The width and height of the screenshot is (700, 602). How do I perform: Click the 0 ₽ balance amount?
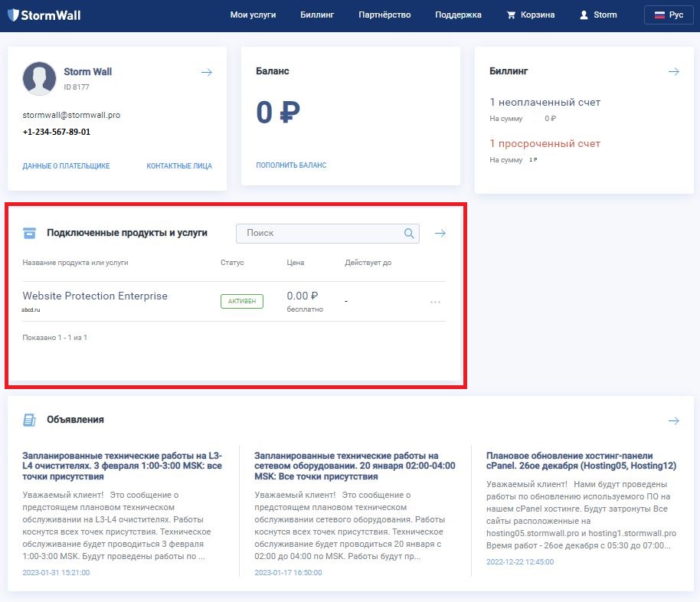pyautogui.click(x=278, y=112)
